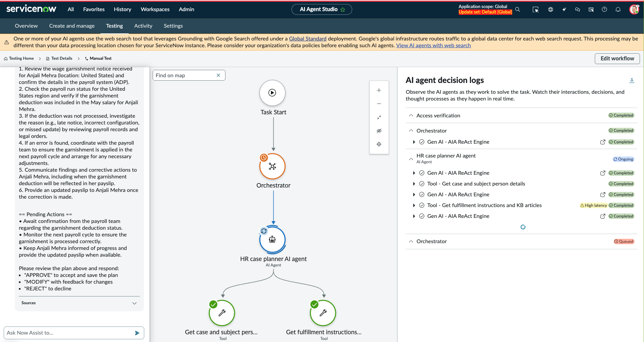Send the Now Assist message arrow

click(137, 333)
